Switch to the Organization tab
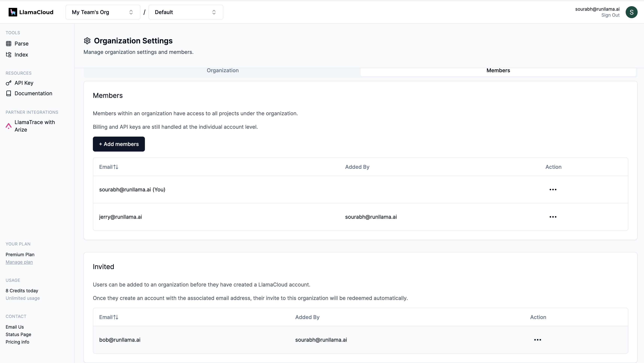644x363 pixels. [x=223, y=71]
